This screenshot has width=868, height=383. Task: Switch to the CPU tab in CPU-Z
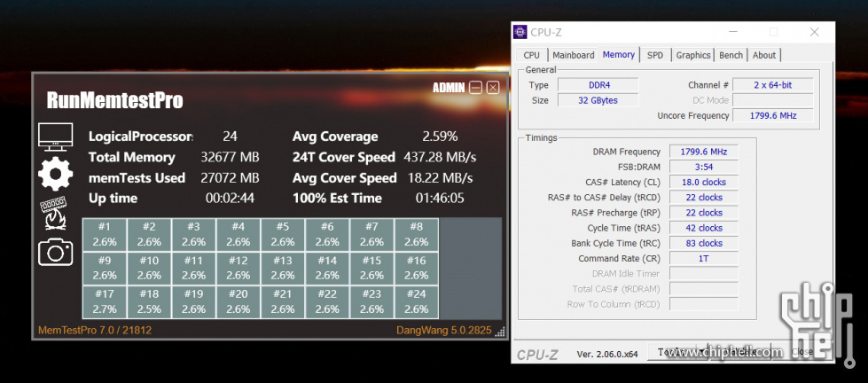(531, 55)
